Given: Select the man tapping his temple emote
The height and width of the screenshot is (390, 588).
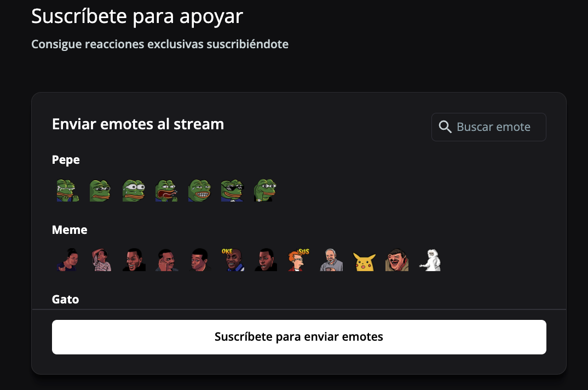Looking at the screenshot, I should (166, 260).
